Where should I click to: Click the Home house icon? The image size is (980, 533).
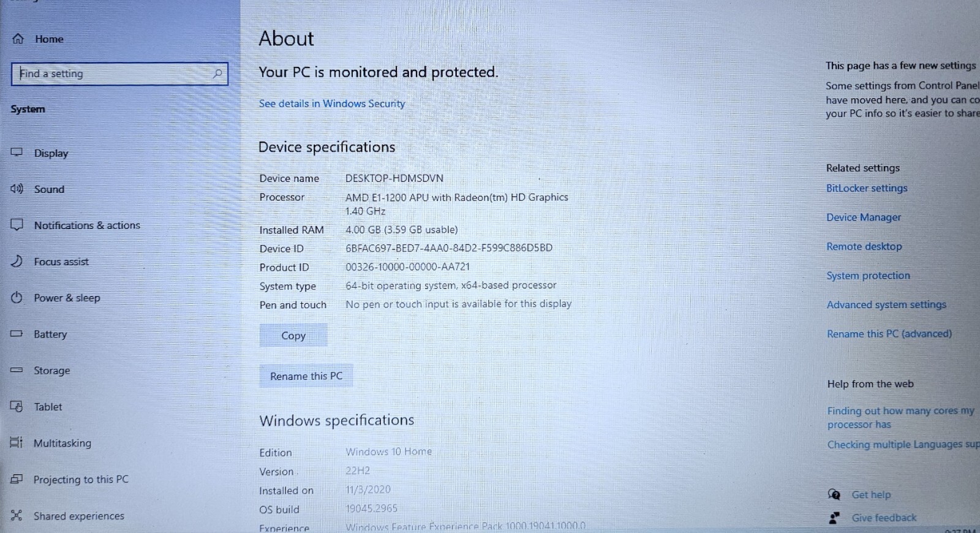pyautogui.click(x=18, y=39)
